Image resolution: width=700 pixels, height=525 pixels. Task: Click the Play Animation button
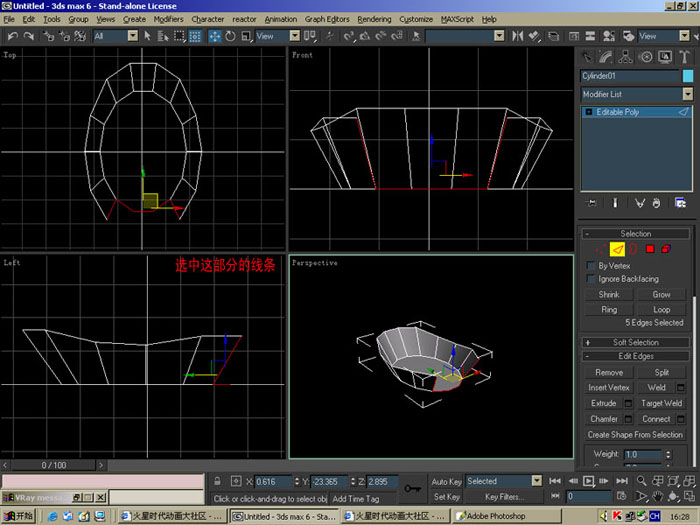click(589, 481)
